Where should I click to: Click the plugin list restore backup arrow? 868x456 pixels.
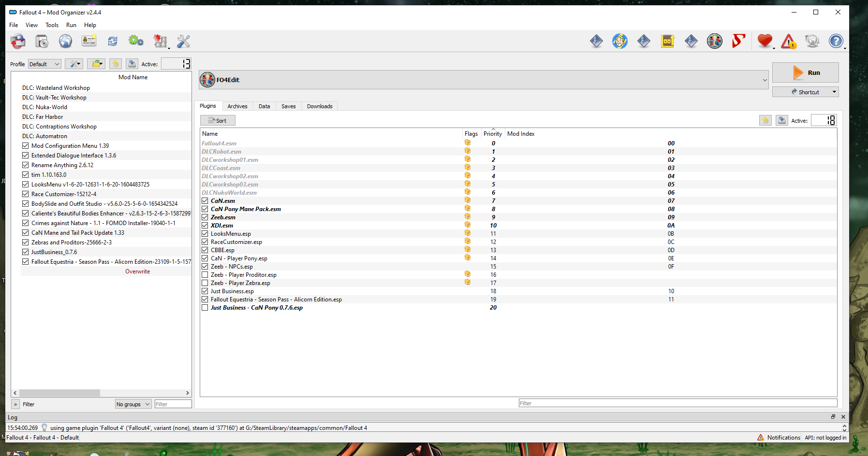765,120
